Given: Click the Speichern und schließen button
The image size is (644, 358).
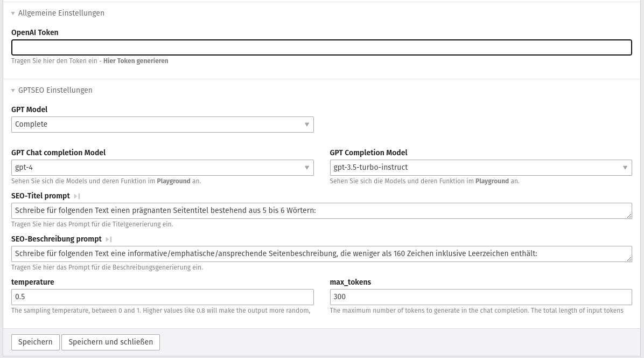Looking at the screenshot, I should point(110,342).
